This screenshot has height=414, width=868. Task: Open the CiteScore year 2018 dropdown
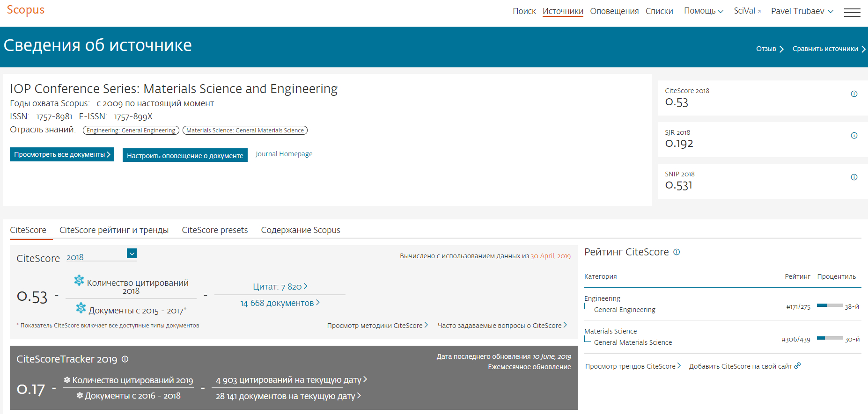point(132,254)
